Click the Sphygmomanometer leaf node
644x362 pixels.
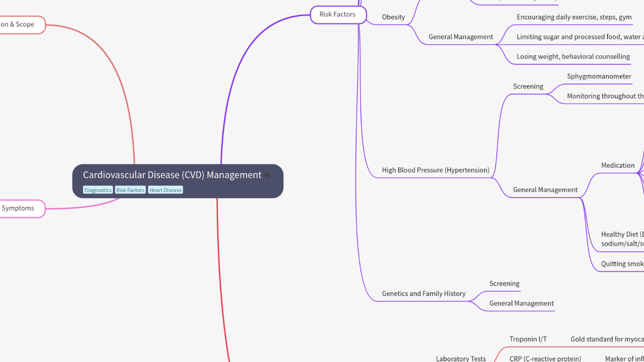coord(599,76)
